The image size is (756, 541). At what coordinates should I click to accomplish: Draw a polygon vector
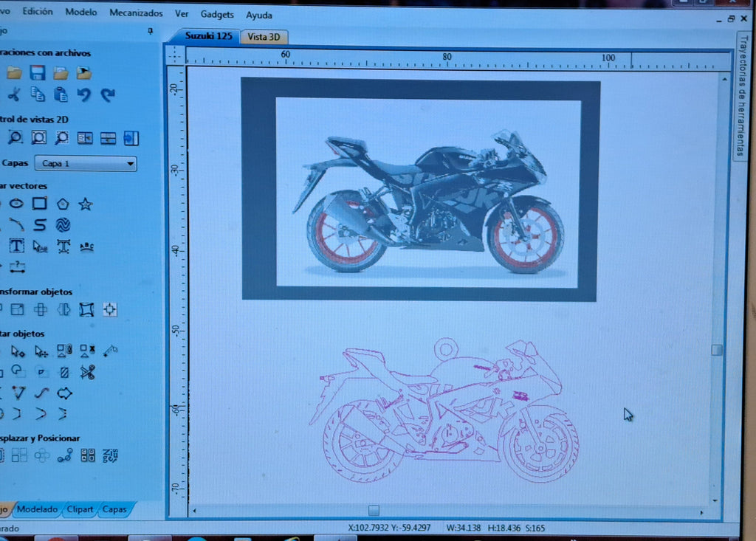point(63,204)
